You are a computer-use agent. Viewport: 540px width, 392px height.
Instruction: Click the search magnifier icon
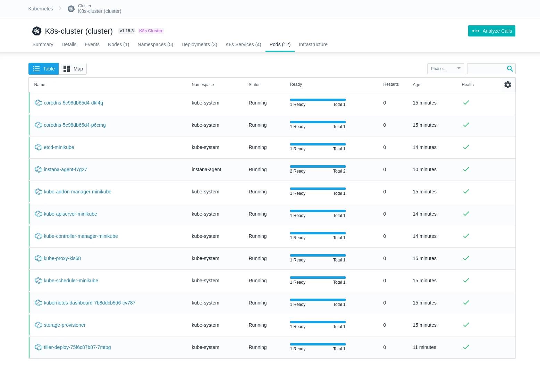(510, 69)
